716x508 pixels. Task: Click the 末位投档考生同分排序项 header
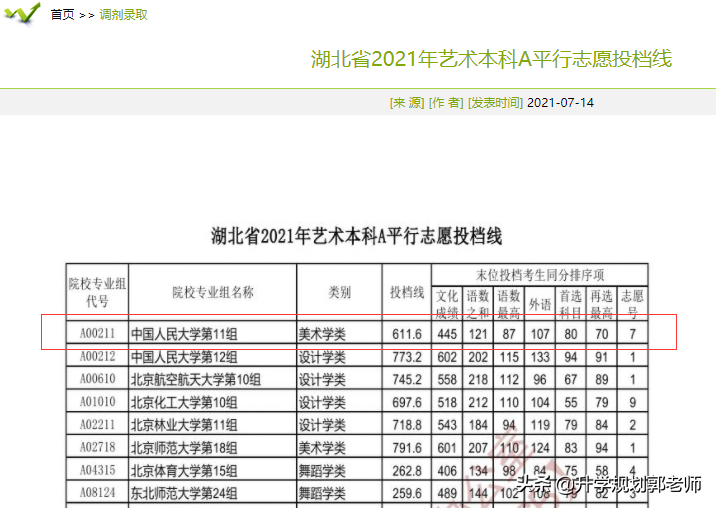coord(540,275)
